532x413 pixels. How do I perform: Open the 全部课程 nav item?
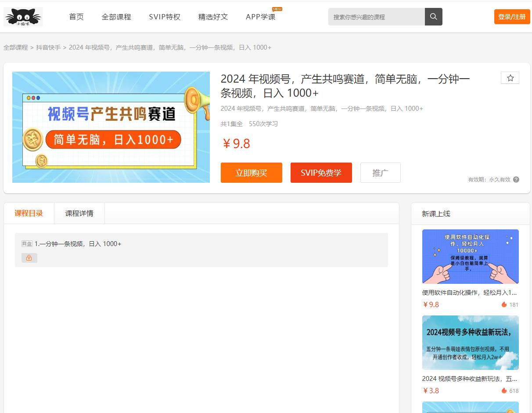116,17
